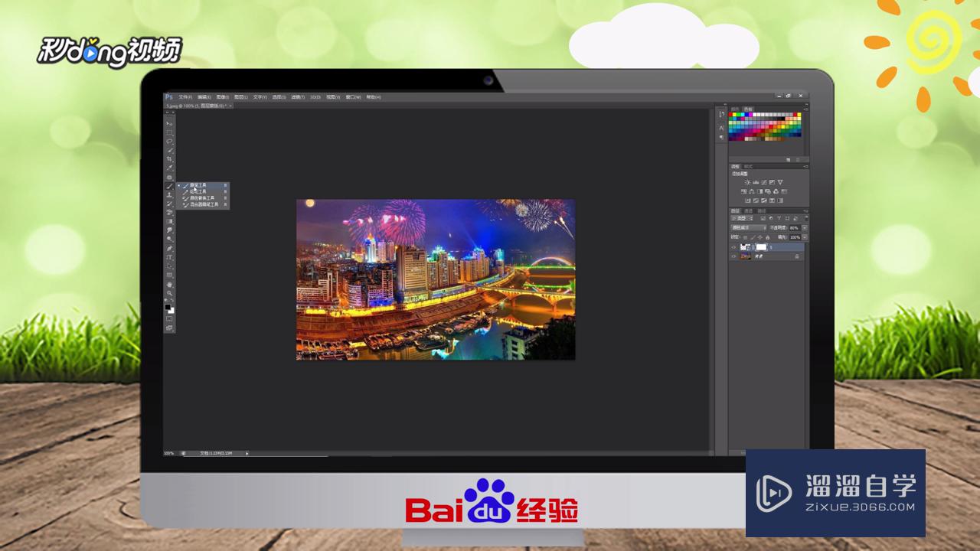The height and width of the screenshot is (551, 980).
Task: Open the layer filter 类型 dropdown
Action: pyautogui.click(x=742, y=218)
